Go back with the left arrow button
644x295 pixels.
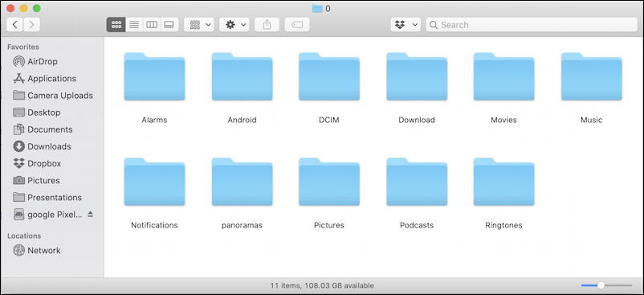pyautogui.click(x=14, y=25)
